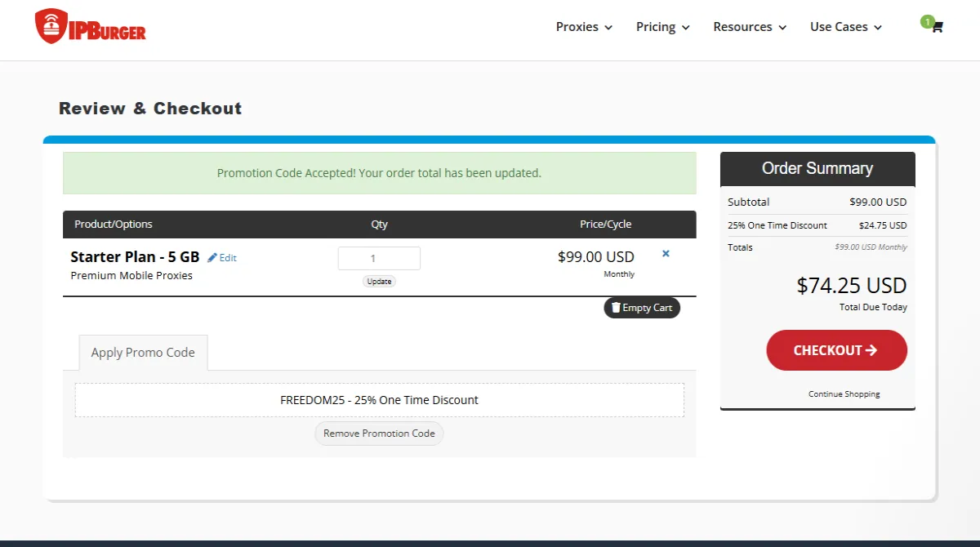Click the Total Due Today label
The image size is (980, 547).
[x=873, y=308]
